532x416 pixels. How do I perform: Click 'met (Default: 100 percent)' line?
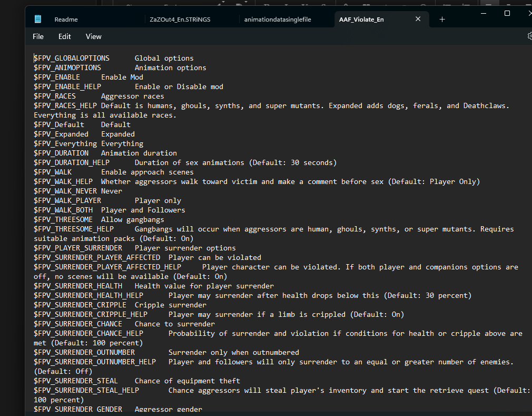coord(88,343)
